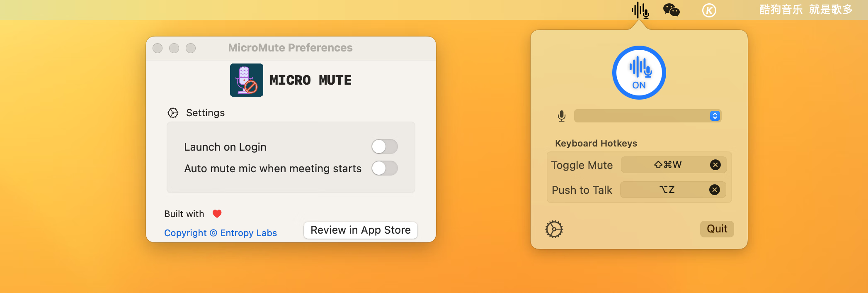Screen dimensions: 868x293
Task: Edit the Toggle Mute shortcut field
Action: point(667,165)
